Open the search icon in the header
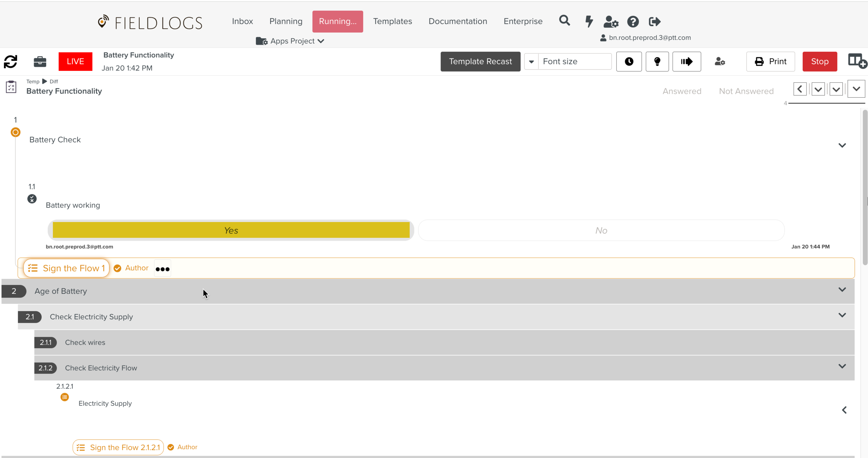This screenshot has height=458, width=868. coord(564,21)
